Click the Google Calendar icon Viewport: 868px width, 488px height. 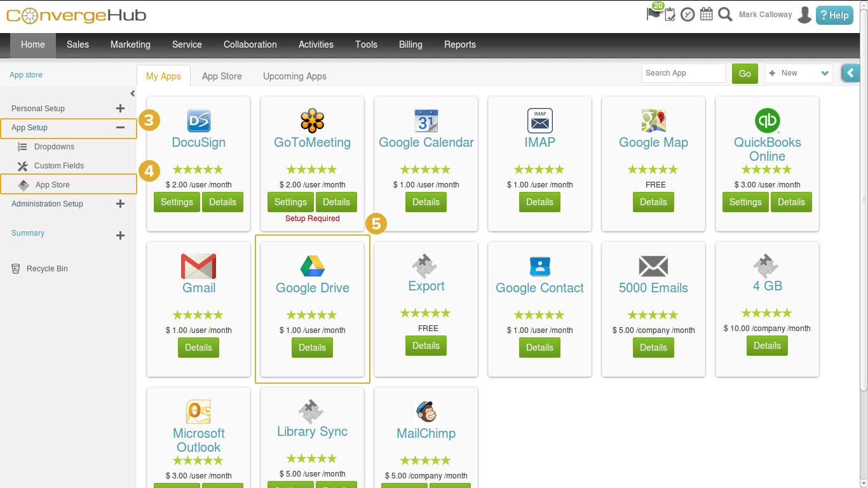tap(426, 120)
